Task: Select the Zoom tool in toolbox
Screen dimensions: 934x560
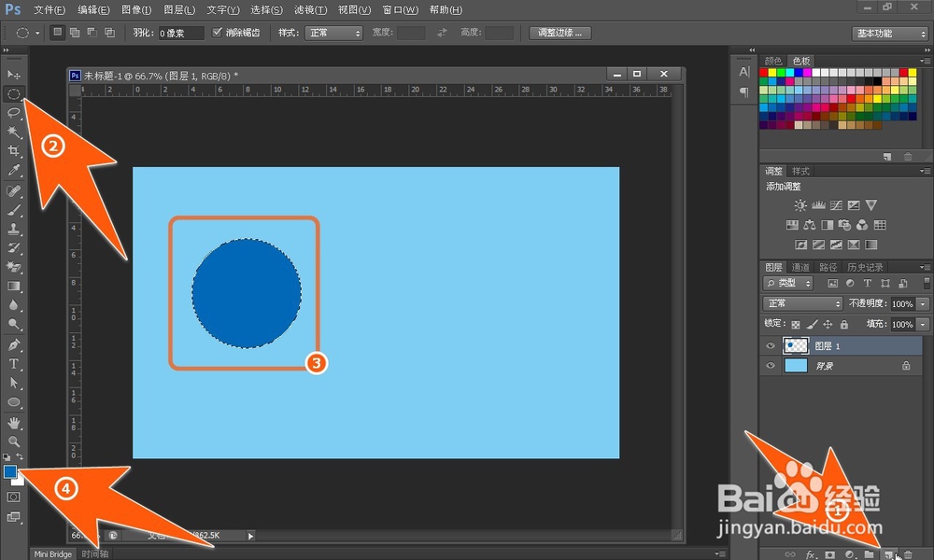Action: tap(14, 441)
